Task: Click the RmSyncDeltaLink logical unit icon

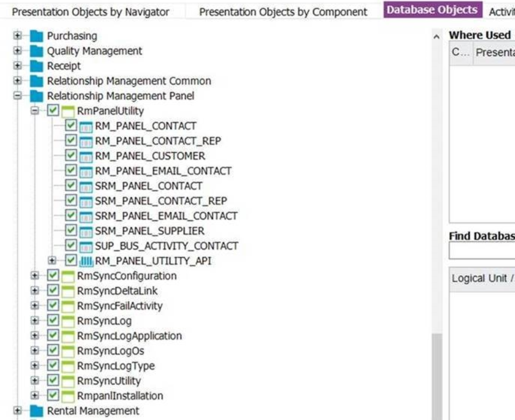Action: pyautogui.click(x=68, y=292)
